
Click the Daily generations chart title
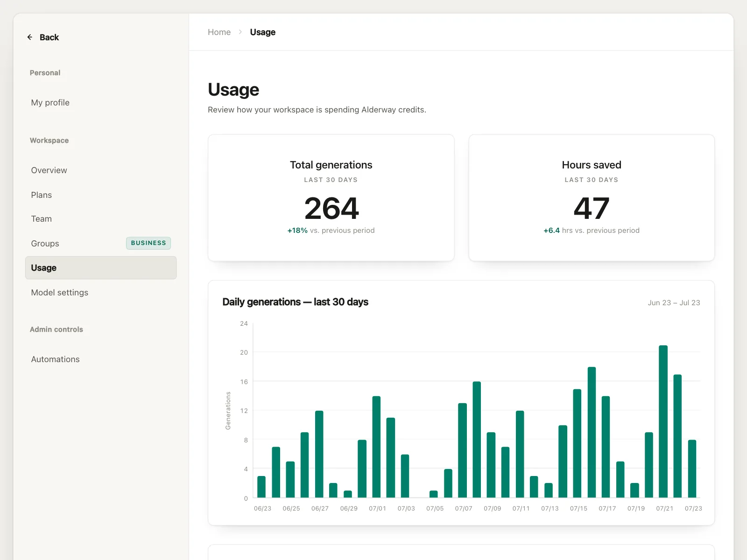pyautogui.click(x=295, y=302)
